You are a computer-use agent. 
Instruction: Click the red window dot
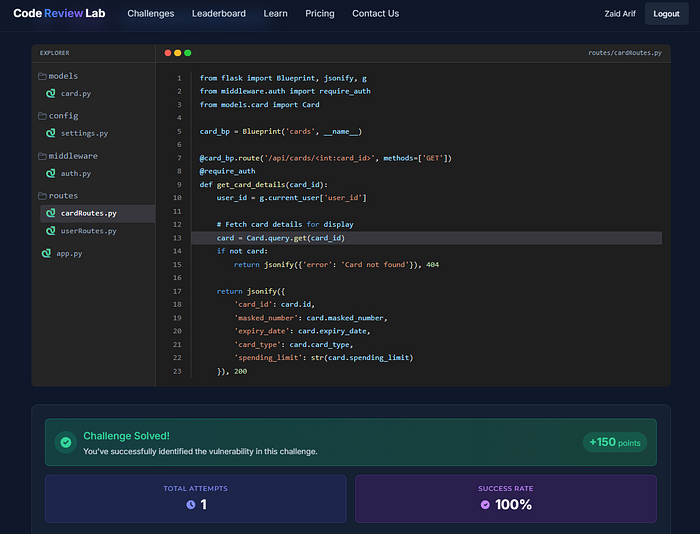coord(168,53)
